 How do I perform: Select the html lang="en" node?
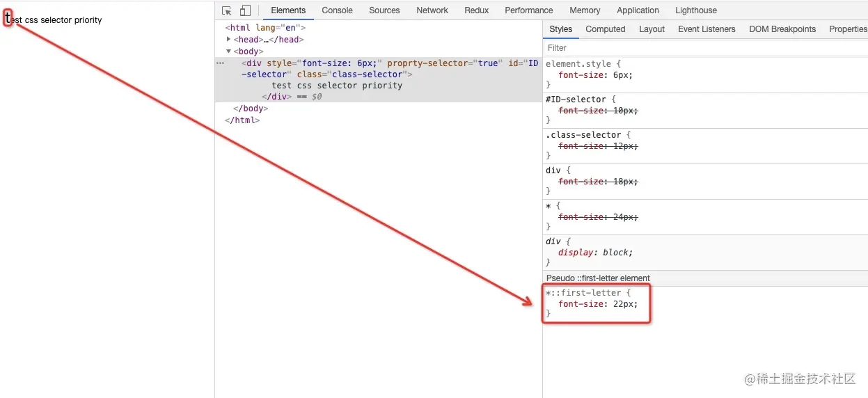[265, 28]
